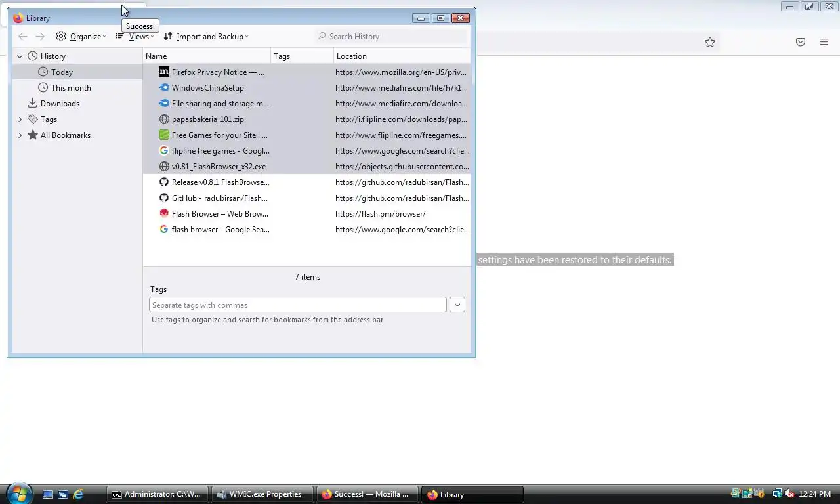The image size is (840, 504).
Task: Switch to Administrator command prompt taskbar button
Action: point(157,494)
